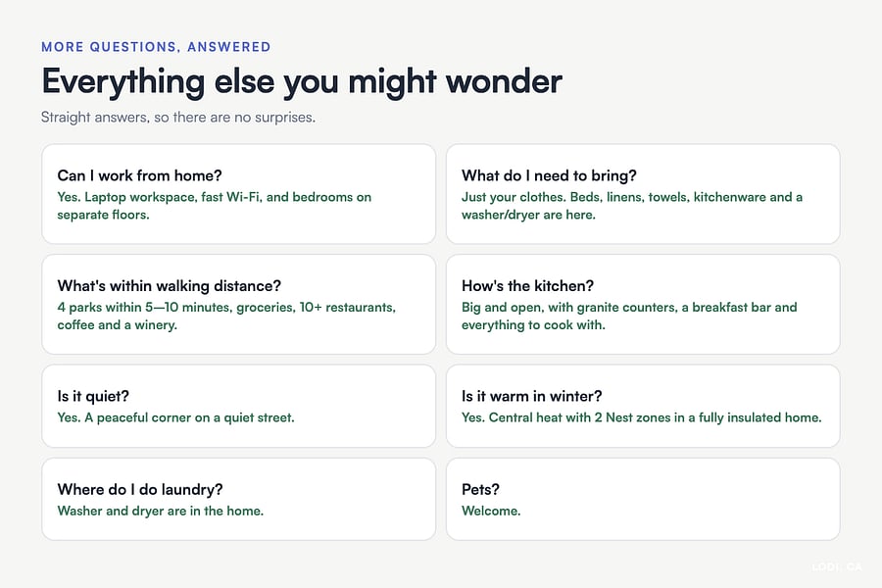Select the answer "Washer and dryer are in the home."

[161, 511]
